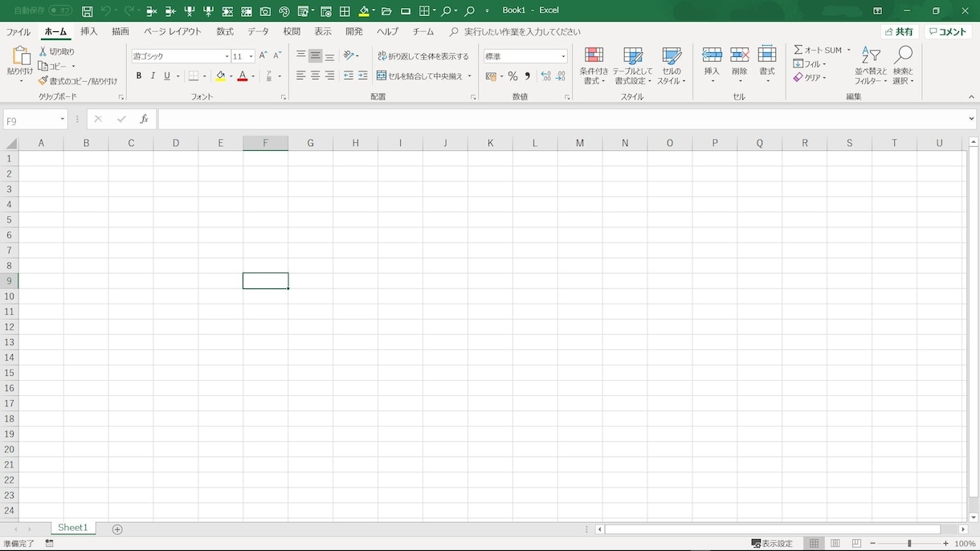Screen dimensions: 980x551
Task: Open the Name Box dropdown arrow
Action: pos(62,120)
